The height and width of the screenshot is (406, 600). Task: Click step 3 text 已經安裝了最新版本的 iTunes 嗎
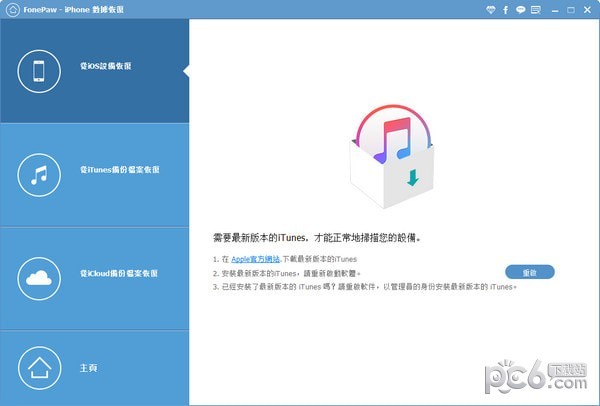click(x=364, y=287)
